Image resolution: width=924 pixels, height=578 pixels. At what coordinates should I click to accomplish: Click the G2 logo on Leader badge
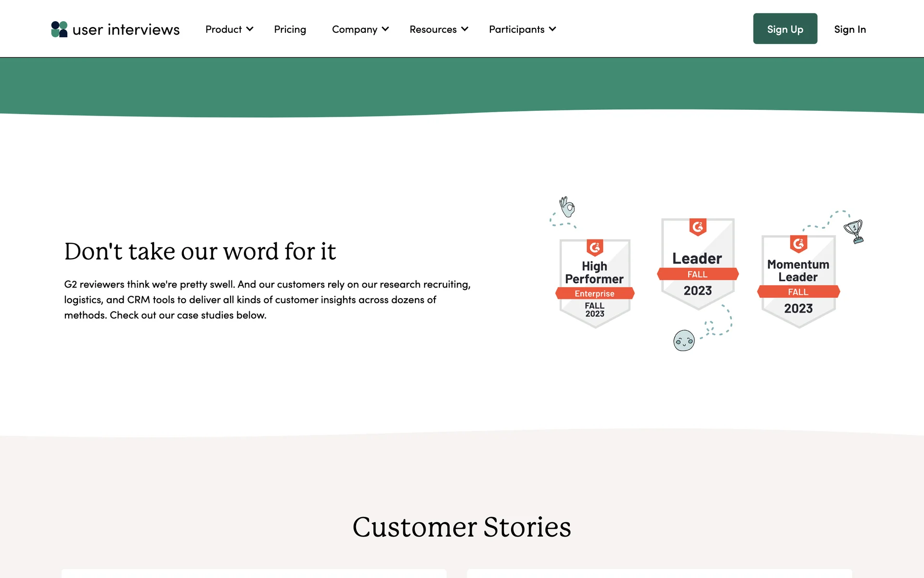698,226
